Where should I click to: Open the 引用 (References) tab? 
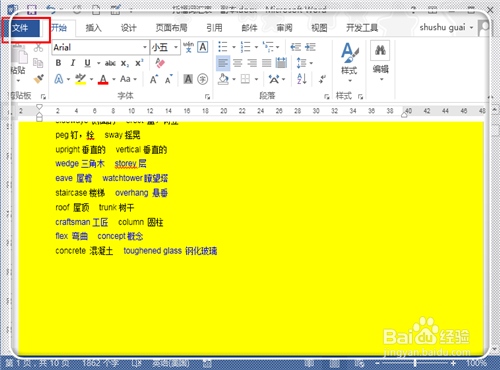[214, 28]
